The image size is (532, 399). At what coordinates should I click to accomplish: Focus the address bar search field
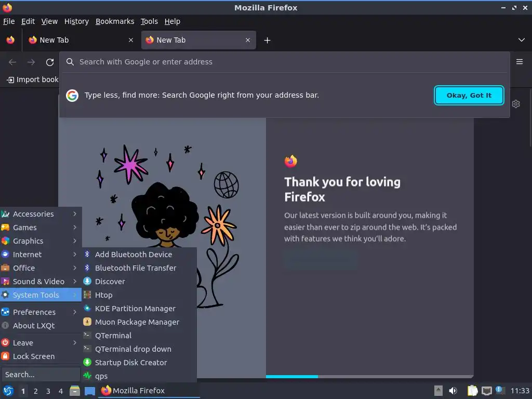click(284, 62)
